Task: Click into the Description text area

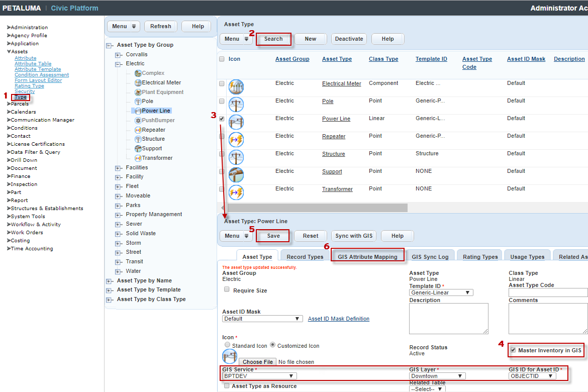Action: tap(448, 318)
